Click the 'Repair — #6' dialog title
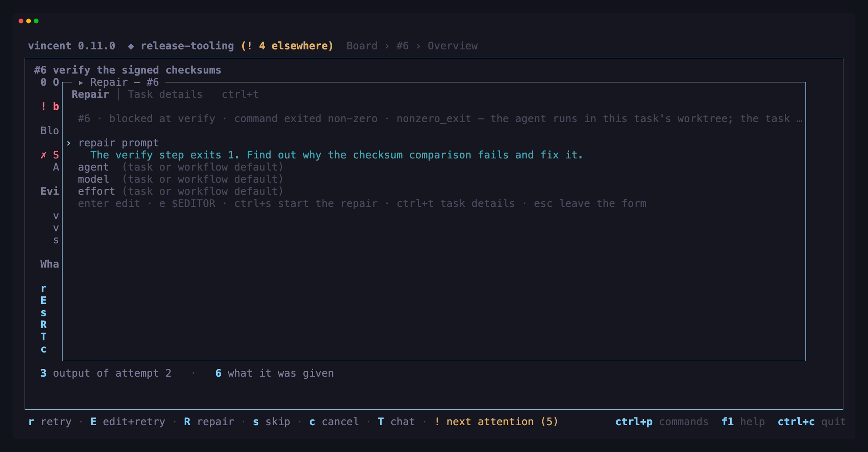The width and height of the screenshot is (868, 452). pyautogui.click(x=124, y=82)
